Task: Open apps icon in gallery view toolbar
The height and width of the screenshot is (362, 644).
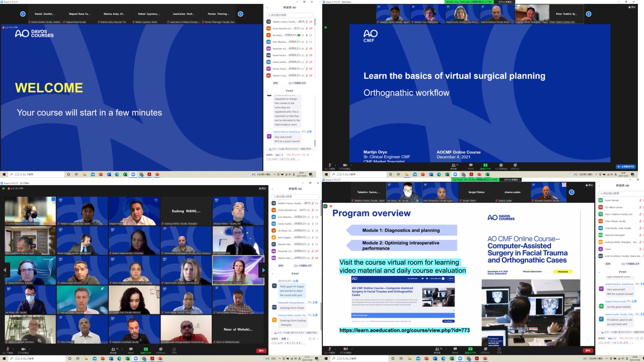Action: [x=174, y=350]
